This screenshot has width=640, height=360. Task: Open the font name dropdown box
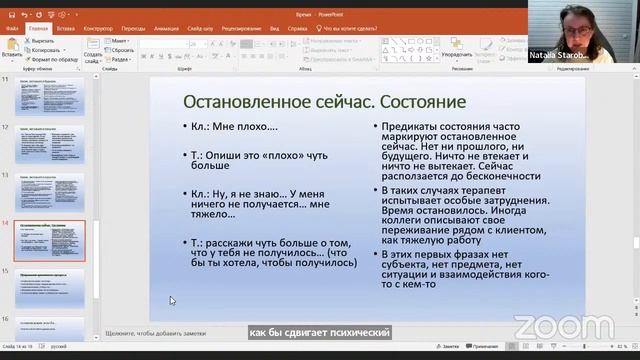(x=164, y=44)
